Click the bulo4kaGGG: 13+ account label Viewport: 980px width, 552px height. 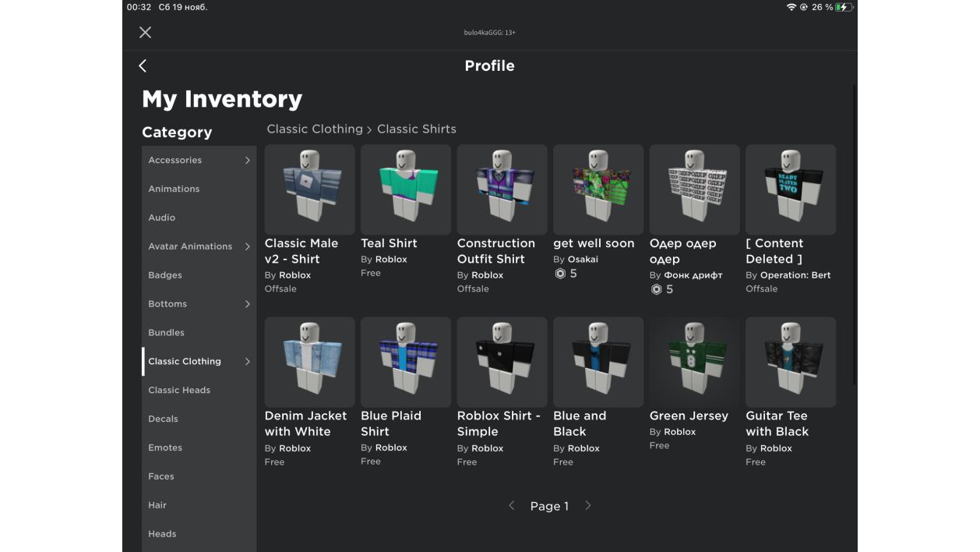(x=489, y=33)
